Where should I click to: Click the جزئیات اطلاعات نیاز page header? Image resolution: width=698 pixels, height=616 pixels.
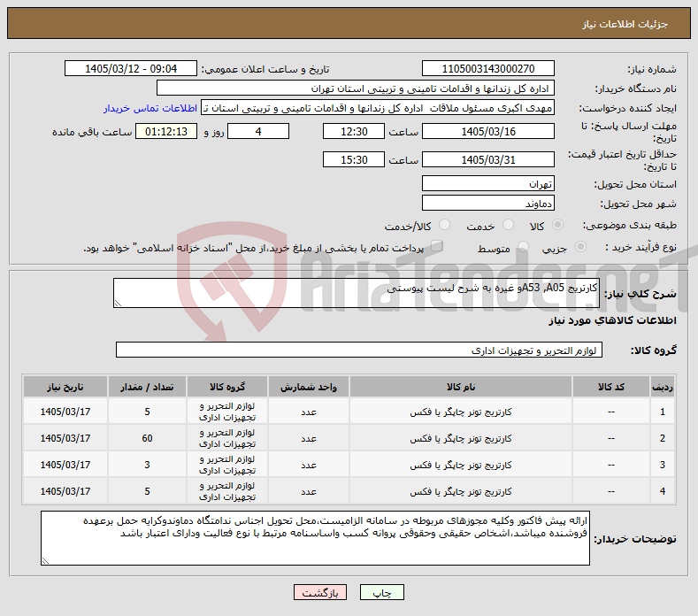pos(625,24)
